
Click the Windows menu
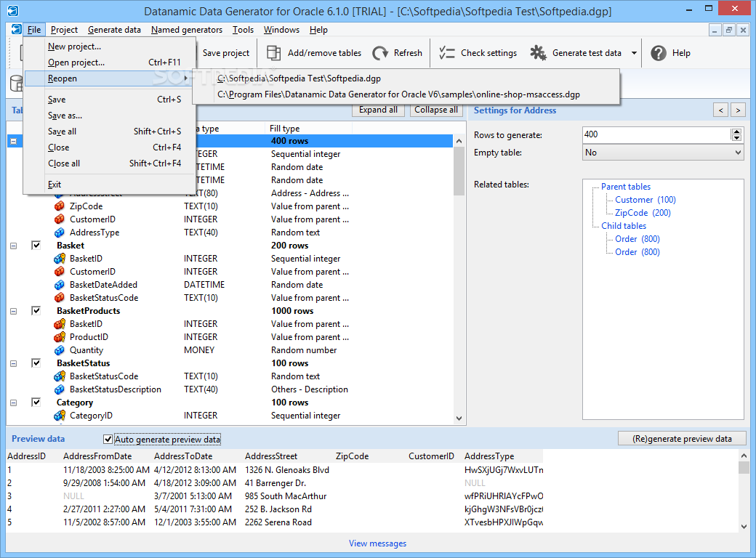[281, 29]
